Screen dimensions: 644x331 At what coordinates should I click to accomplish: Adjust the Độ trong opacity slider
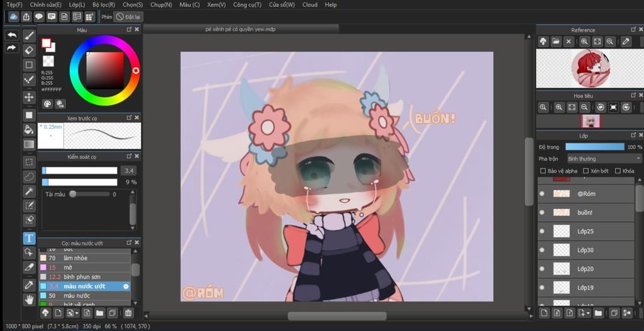click(595, 147)
